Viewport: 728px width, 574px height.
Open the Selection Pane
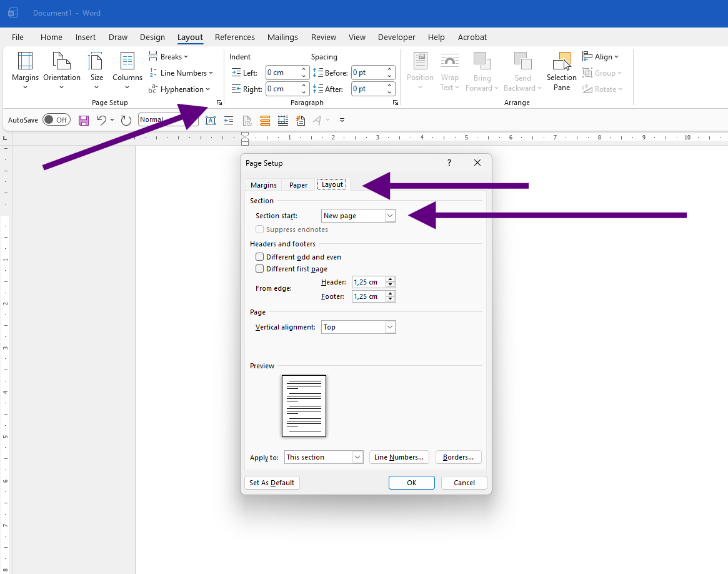(561, 71)
